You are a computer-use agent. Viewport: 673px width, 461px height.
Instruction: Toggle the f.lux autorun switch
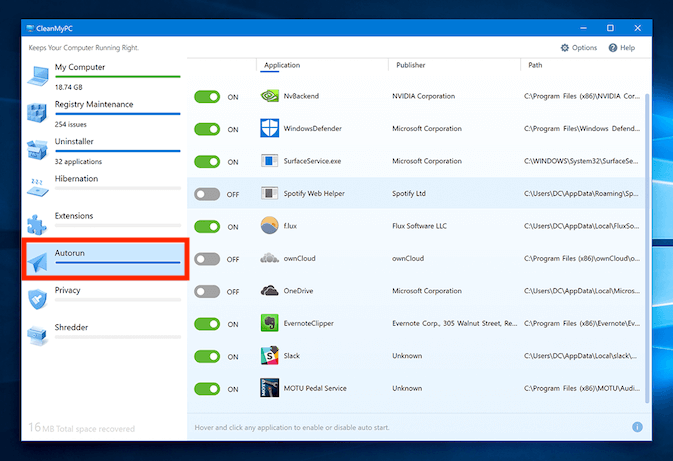[x=207, y=227]
